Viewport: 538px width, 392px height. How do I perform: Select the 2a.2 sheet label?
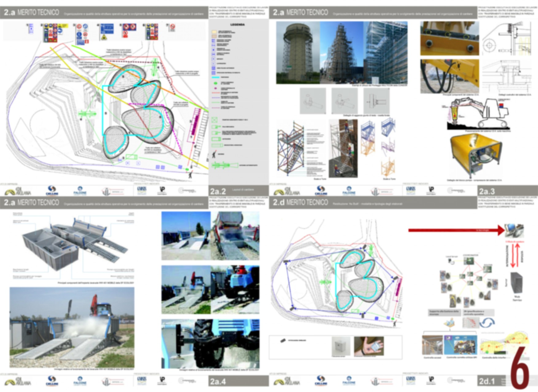[x=218, y=191]
